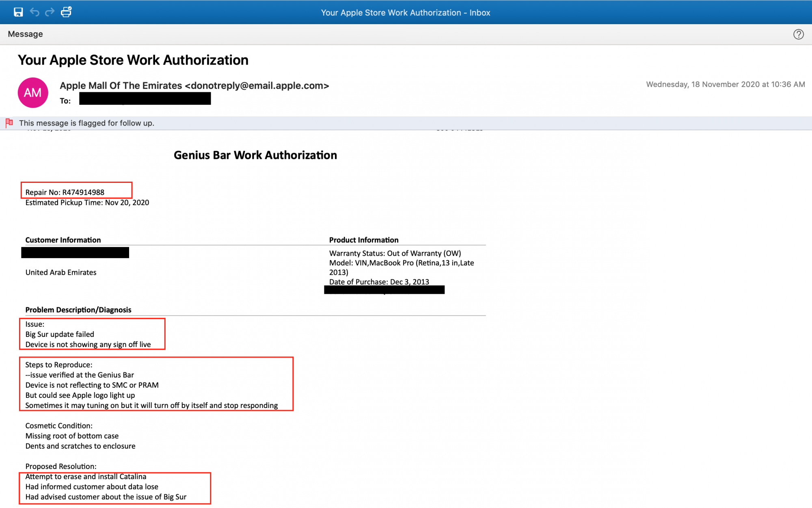Click the Save icon in title bar
This screenshot has height=508, width=812.
coord(18,12)
